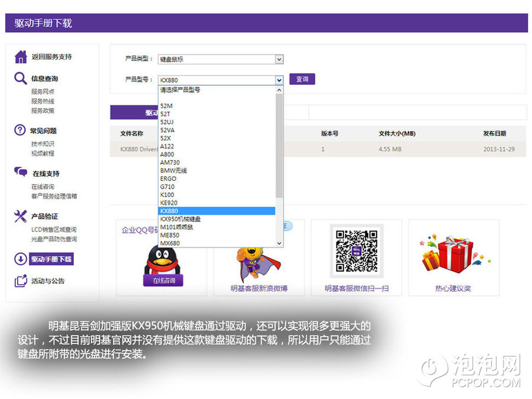The height and width of the screenshot is (399, 532).
Task: Click the 信息查询 heading
Action: (45, 79)
